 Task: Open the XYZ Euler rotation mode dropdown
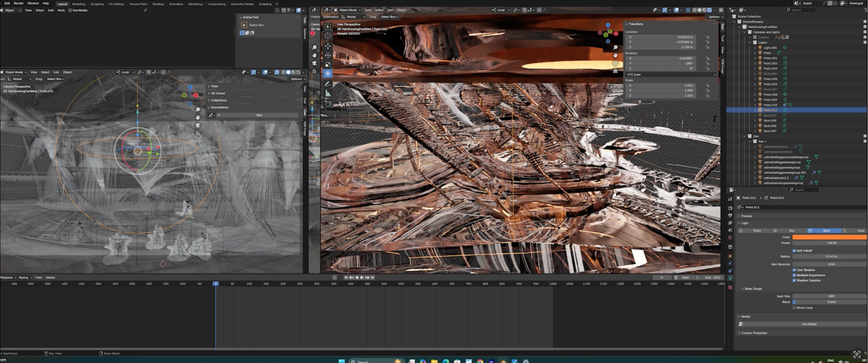671,75
